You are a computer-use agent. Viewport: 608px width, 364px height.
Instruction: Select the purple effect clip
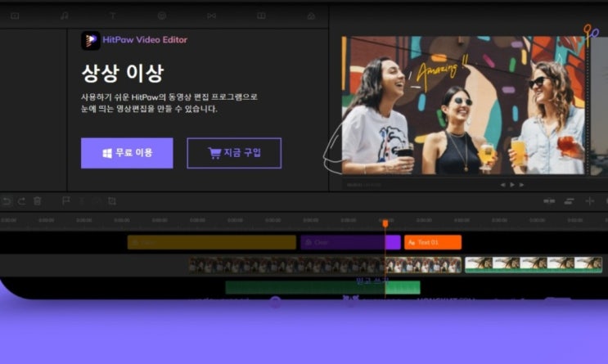350,242
